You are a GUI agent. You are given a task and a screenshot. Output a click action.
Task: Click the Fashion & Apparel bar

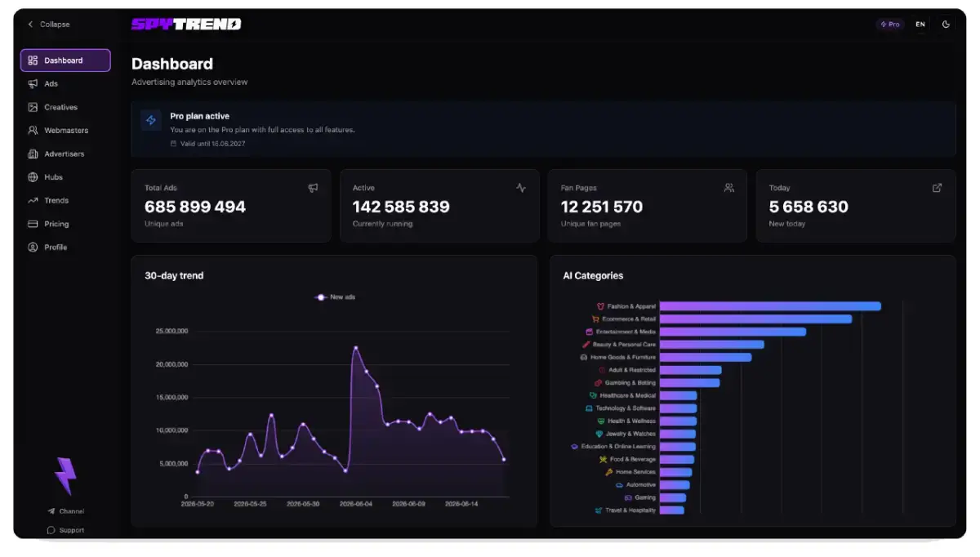pyautogui.click(x=770, y=306)
